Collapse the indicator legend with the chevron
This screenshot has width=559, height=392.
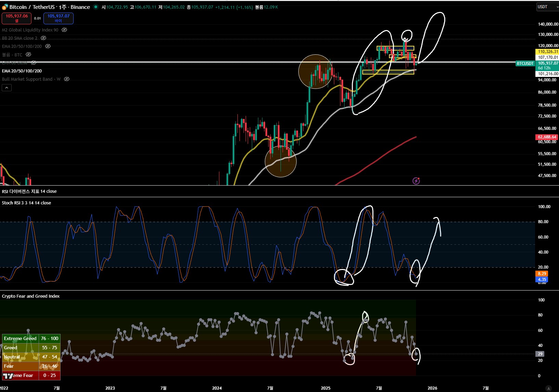coord(6,88)
